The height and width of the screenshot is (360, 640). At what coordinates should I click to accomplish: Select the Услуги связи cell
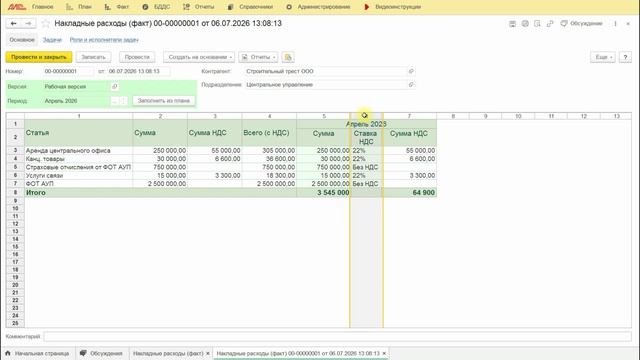click(x=78, y=176)
